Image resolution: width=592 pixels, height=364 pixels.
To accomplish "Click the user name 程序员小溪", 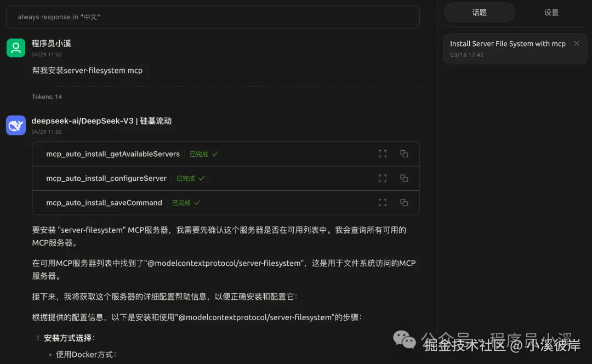I will pos(52,43).
